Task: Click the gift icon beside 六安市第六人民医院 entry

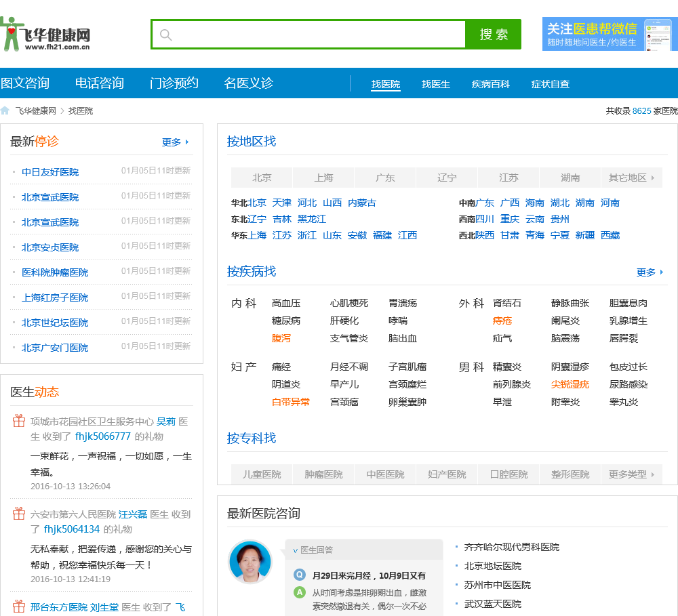Action: click(19, 514)
